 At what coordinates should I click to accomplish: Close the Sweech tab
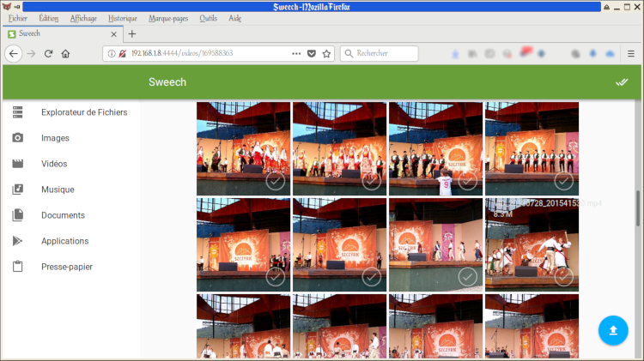pos(113,34)
